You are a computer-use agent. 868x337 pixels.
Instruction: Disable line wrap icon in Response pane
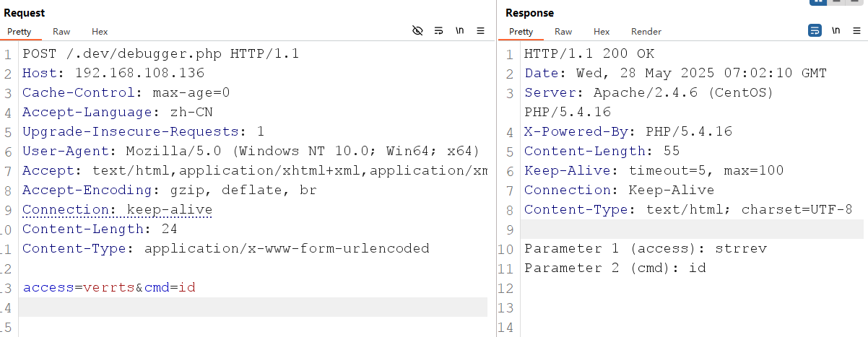(x=815, y=31)
